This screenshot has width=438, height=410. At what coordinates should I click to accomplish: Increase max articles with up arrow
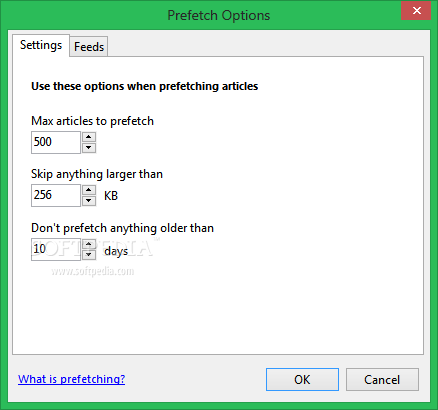pos(89,137)
